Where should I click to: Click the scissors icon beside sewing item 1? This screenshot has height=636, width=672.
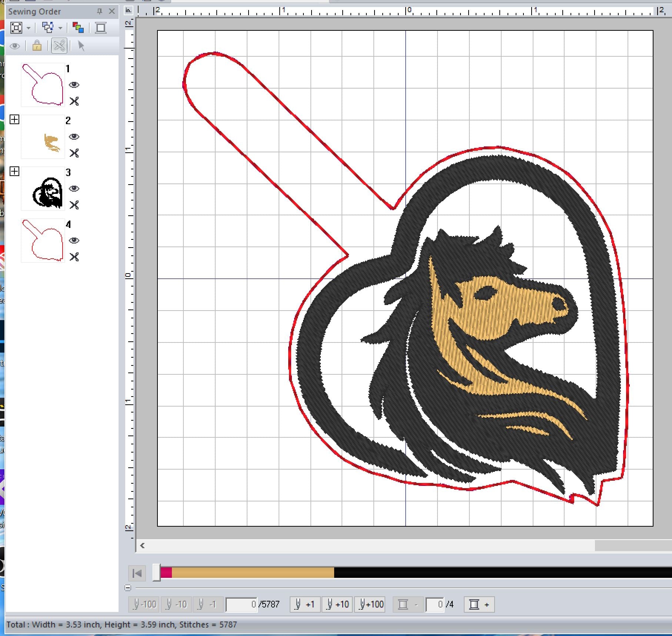tap(74, 101)
